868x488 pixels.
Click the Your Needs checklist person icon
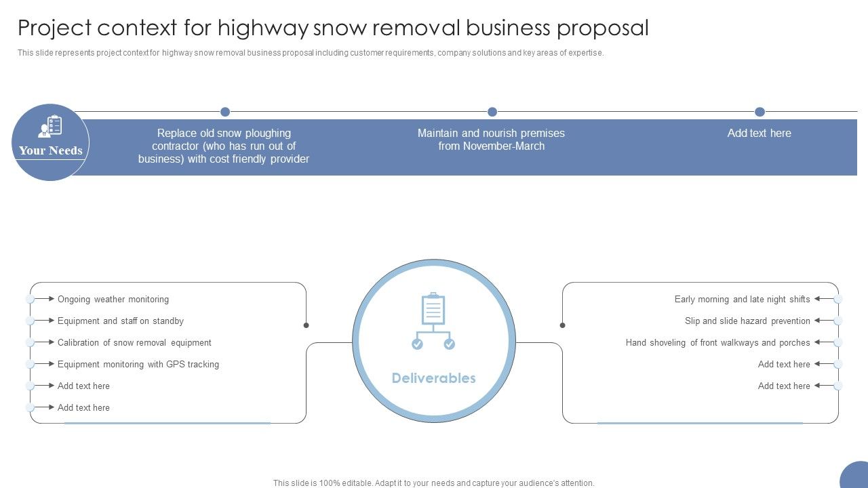click(x=50, y=127)
